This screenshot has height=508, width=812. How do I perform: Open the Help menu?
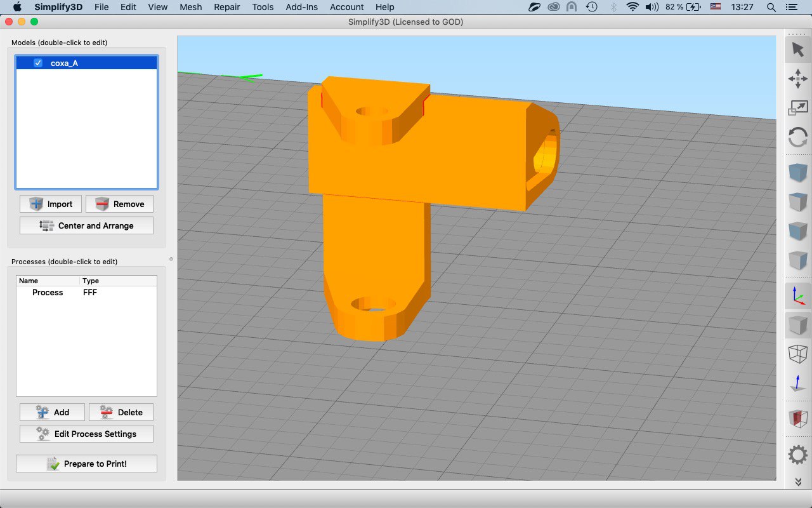pos(384,7)
